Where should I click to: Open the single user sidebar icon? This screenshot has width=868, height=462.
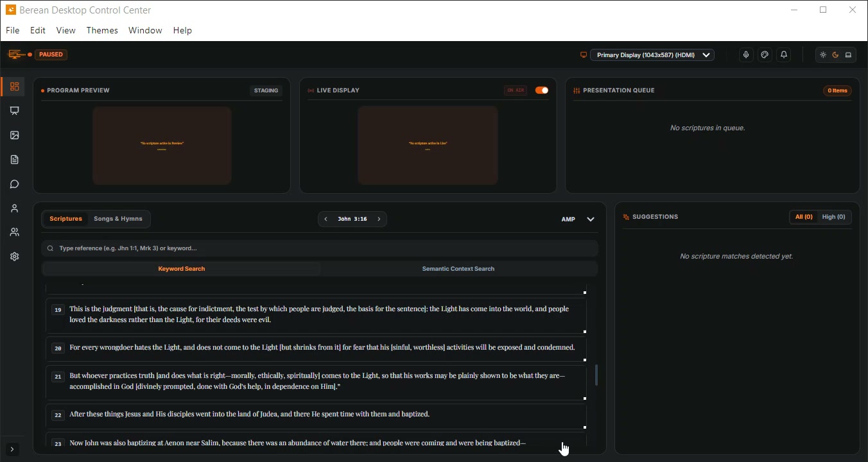[14, 209]
